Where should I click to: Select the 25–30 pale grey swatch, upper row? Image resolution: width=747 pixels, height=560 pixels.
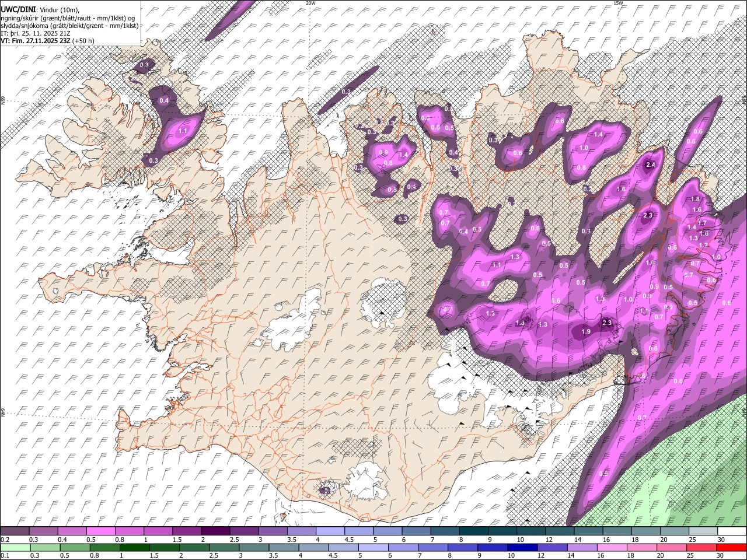click(704, 531)
